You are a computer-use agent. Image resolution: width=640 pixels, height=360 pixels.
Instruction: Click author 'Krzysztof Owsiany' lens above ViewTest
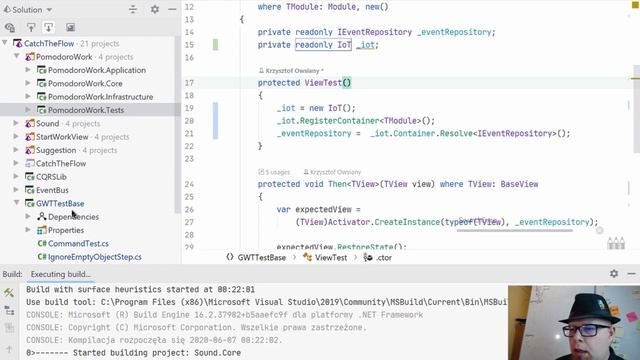[291, 71]
